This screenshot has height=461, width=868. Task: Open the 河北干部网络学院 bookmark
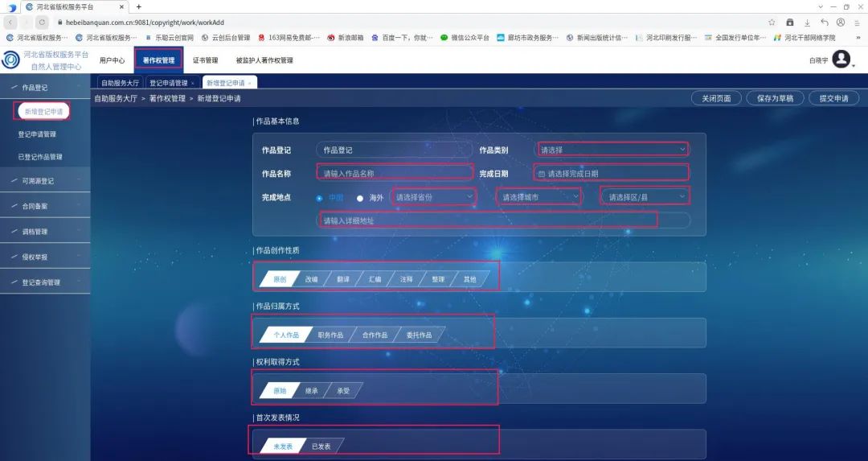click(x=805, y=38)
